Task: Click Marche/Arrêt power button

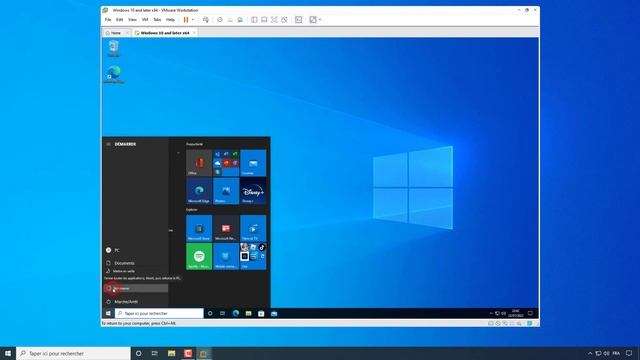Action: point(135,302)
